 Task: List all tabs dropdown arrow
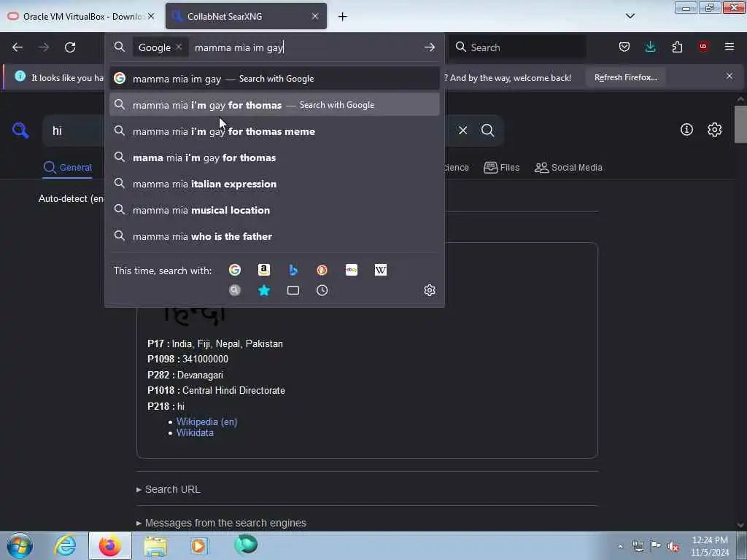click(630, 16)
